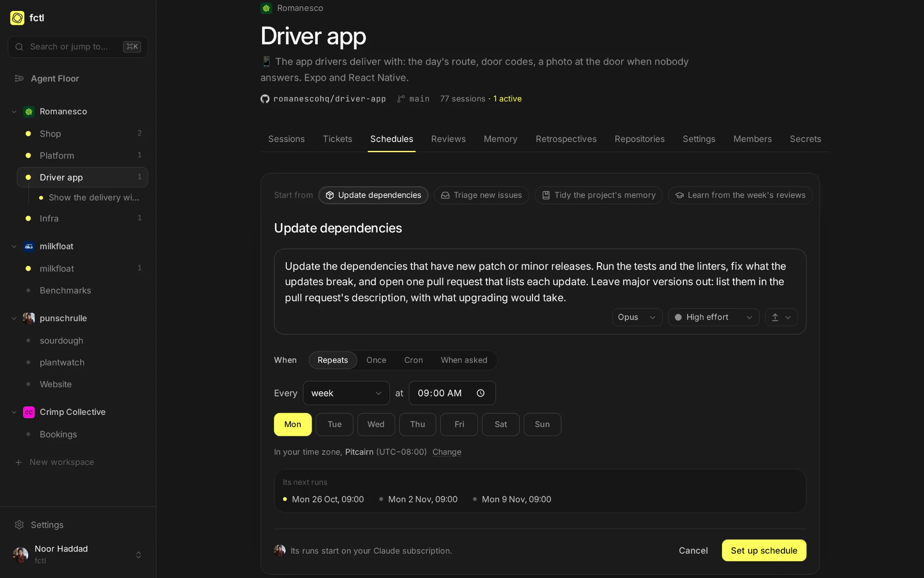Cancel the schedule setup
The height and width of the screenshot is (578, 924).
(693, 550)
